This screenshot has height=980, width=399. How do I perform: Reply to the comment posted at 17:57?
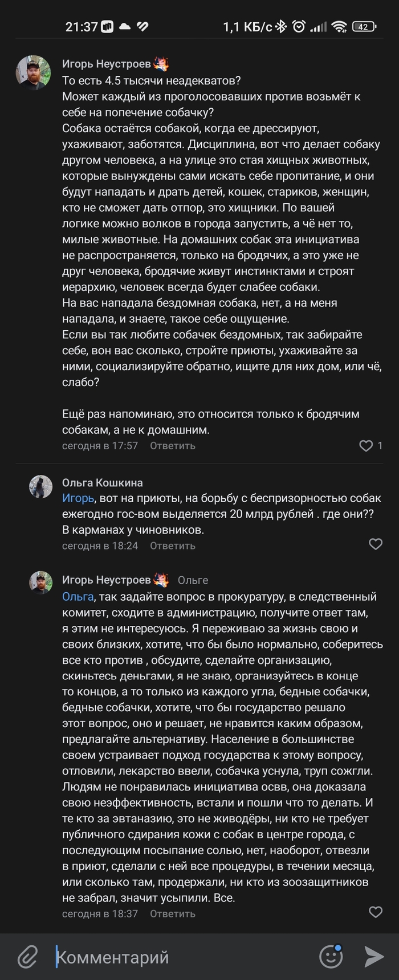[x=172, y=446]
